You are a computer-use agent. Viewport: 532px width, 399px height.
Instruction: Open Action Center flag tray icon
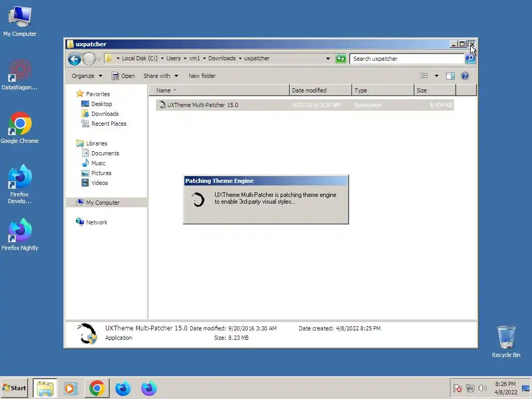coord(457,388)
